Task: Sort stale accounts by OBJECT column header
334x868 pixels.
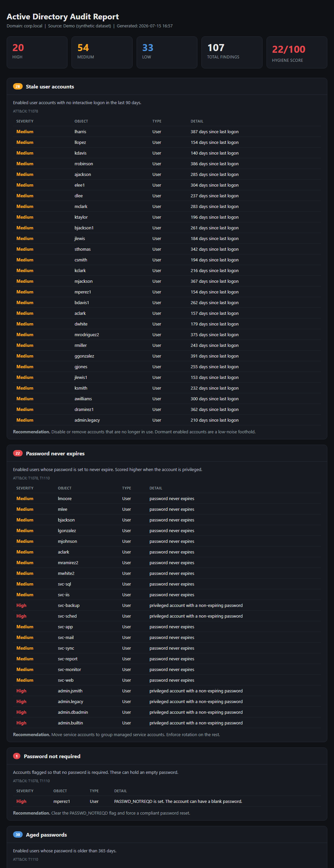Action: click(81, 121)
